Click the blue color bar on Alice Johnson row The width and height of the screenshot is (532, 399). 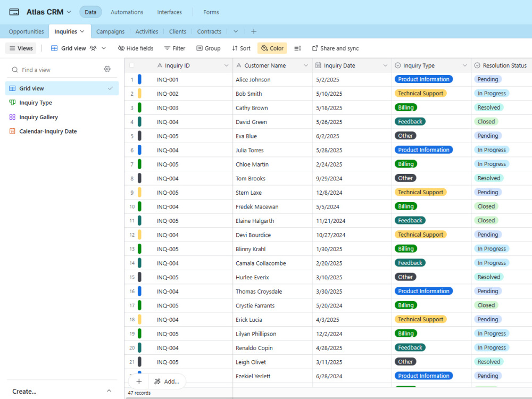(139, 79)
